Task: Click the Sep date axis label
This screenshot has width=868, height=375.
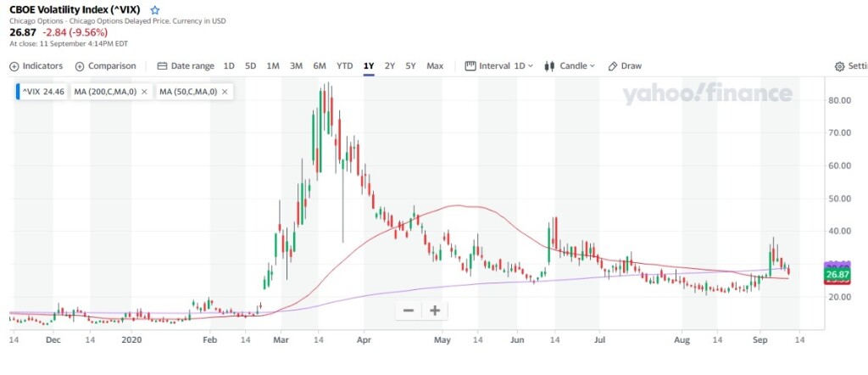Action: [x=760, y=340]
